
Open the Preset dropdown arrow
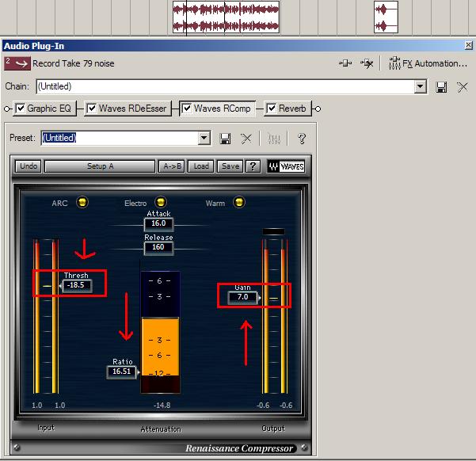coord(204,138)
